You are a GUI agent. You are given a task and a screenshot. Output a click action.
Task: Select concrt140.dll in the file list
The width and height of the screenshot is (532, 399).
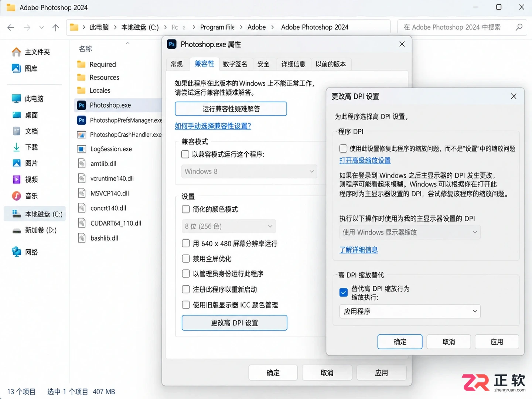pyautogui.click(x=102, y=208)
